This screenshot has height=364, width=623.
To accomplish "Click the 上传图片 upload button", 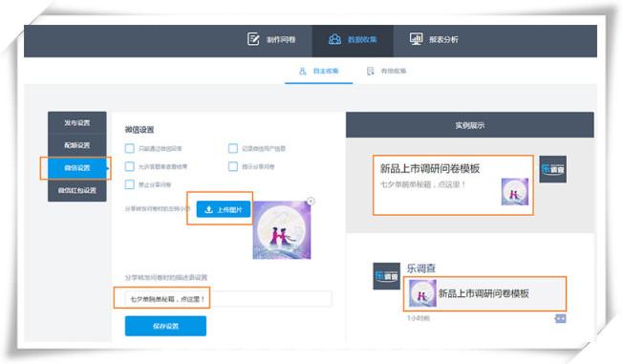I will coord(224,209).
